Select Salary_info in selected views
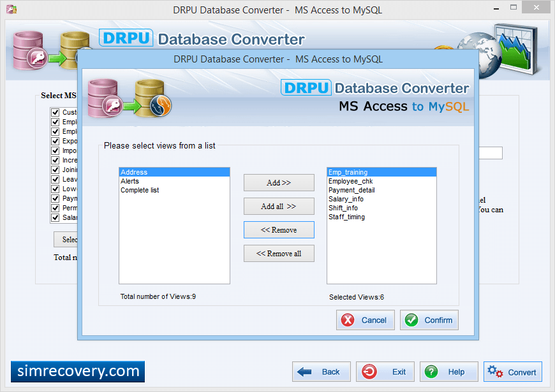 pos(381,199)
